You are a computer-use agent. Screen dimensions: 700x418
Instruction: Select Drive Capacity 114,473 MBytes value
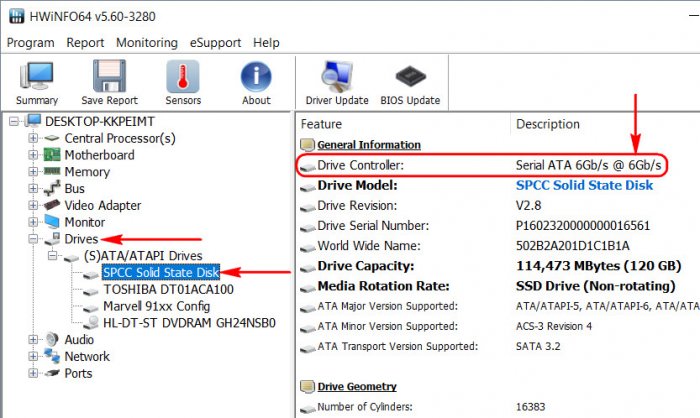(x=599, y=266)
